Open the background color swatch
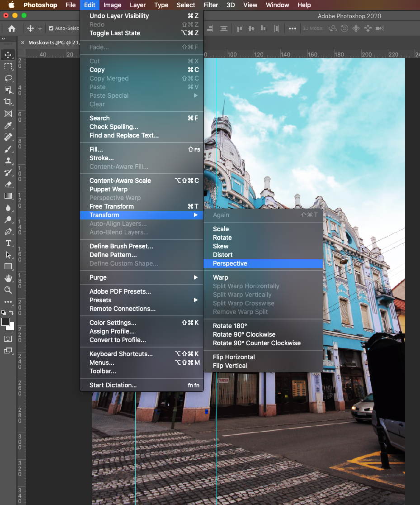 click(12, 328)
